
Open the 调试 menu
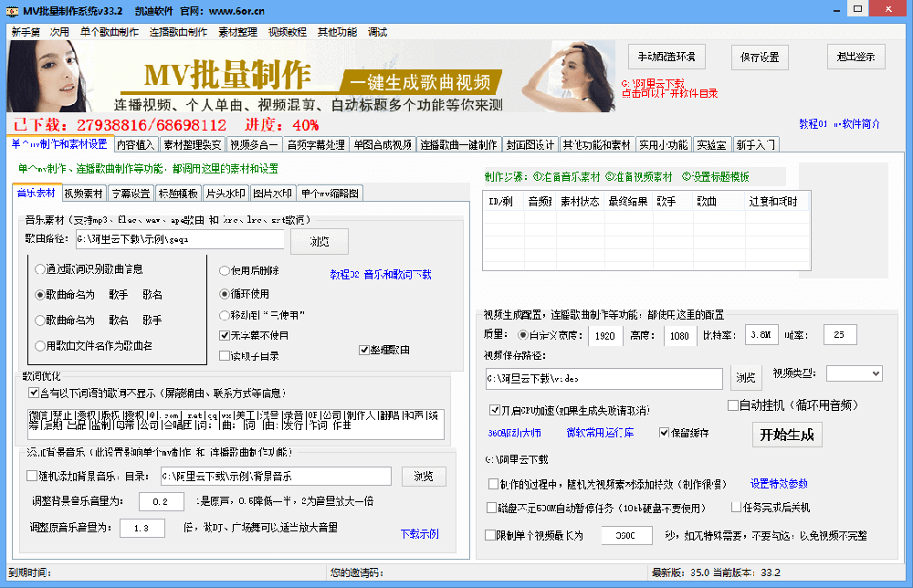pyautogui.click(x=377, y=32)
